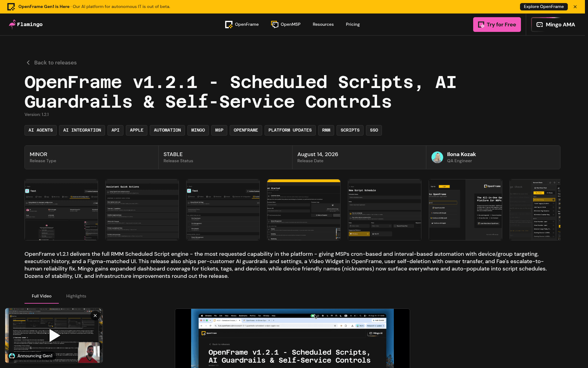
Task: Click the STABLE release status cell
Action: (225, 157)
